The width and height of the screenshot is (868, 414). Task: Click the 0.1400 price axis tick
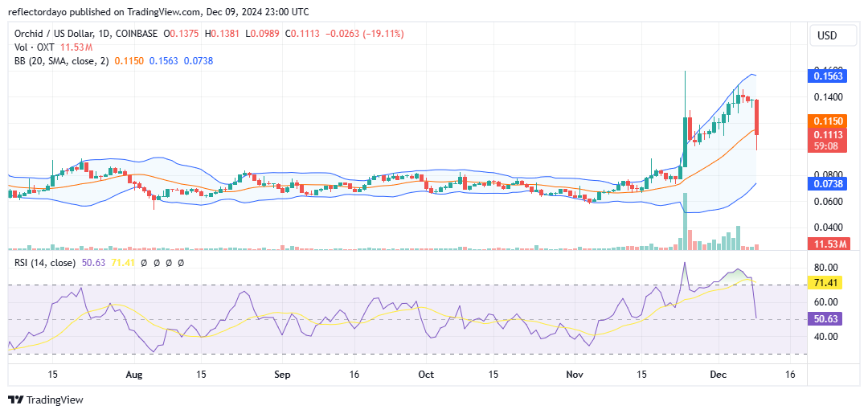point(829,97)
